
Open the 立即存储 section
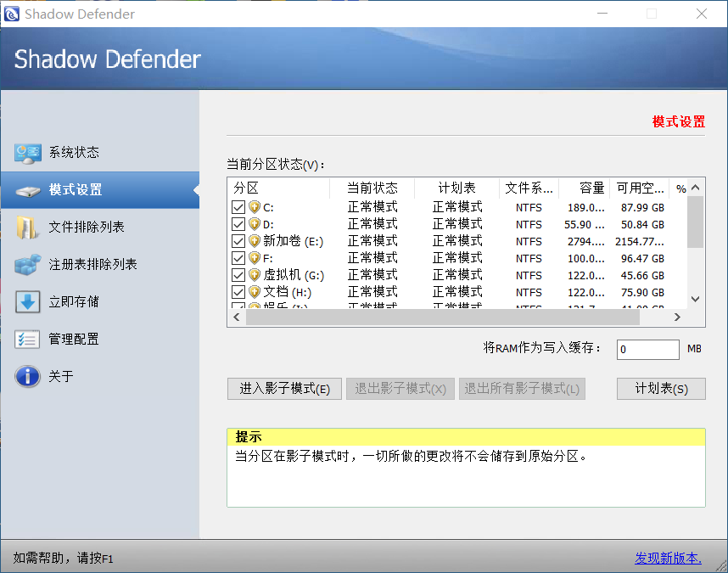tap(100, 302)
